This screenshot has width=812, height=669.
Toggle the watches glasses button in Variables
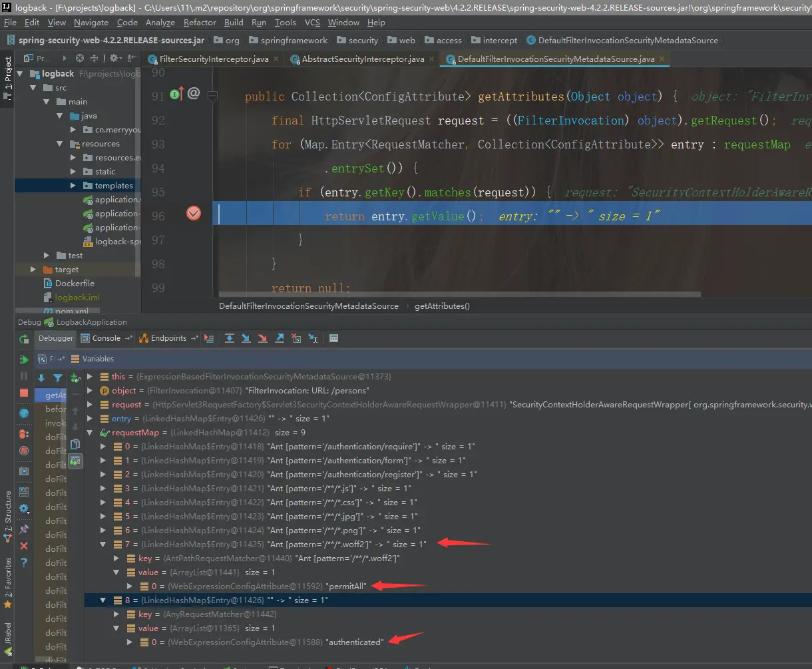pyautogui.click(x=75, y=460)
